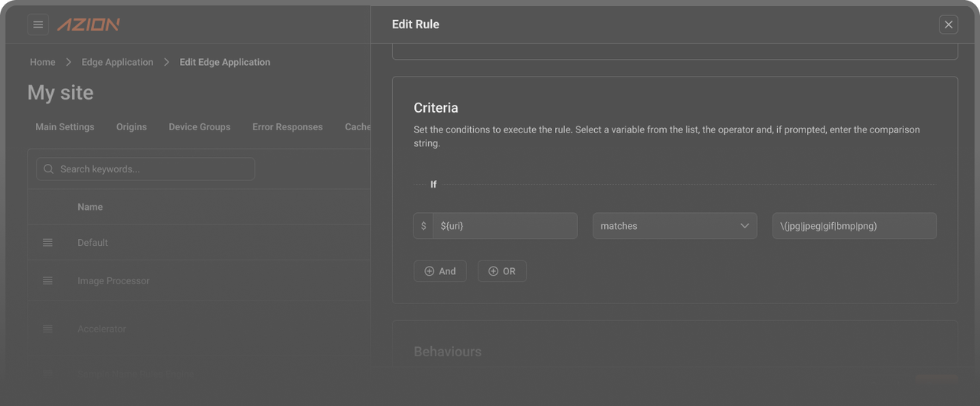Open the Error Responses tab
Image resolution: width=980 pixels, height=406 pixels.
(287, 127)
